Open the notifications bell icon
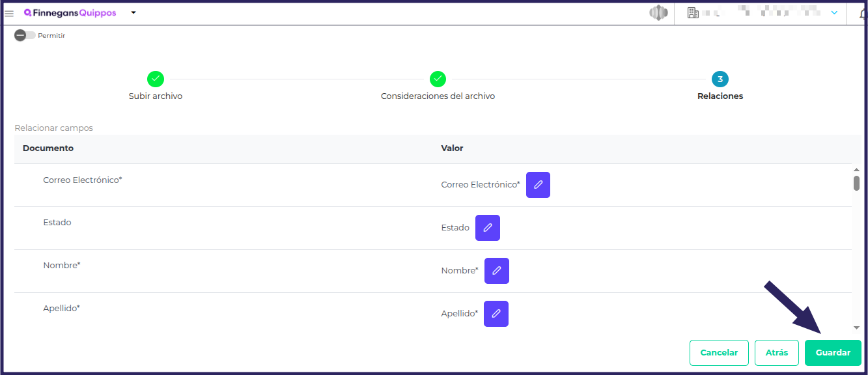The width and height of the screenshot is (868, 375). tap(863, 13)
